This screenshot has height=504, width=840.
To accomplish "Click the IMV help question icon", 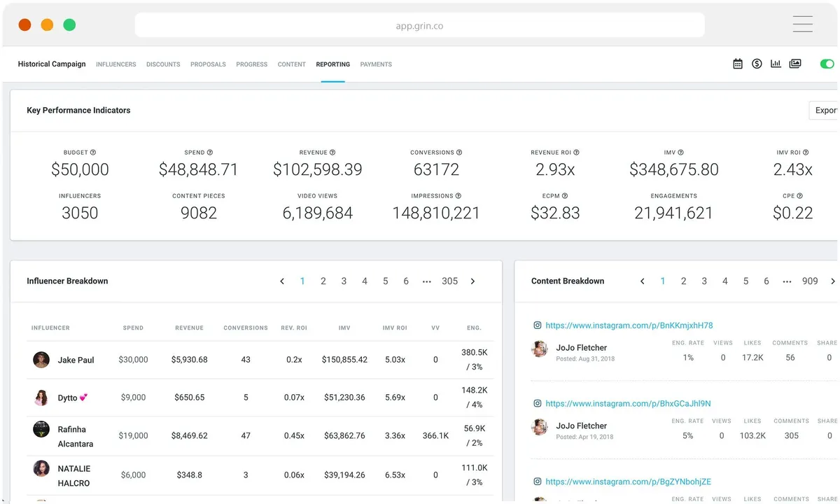I will coord(680,152).
